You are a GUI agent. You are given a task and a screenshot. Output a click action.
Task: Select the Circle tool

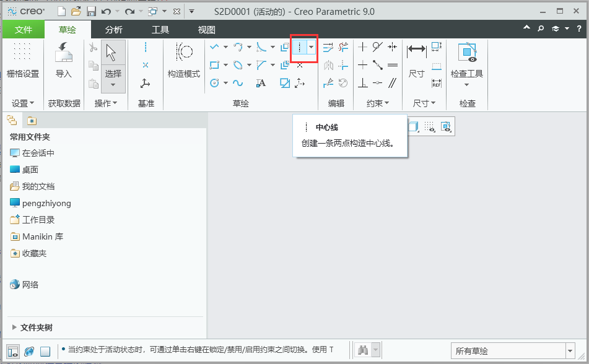coord(214,83)
